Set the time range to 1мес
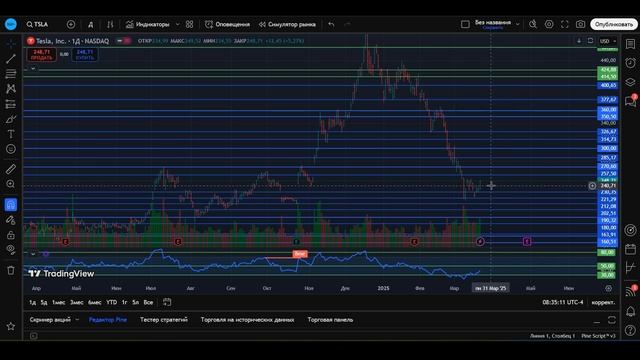 (58, 302)
